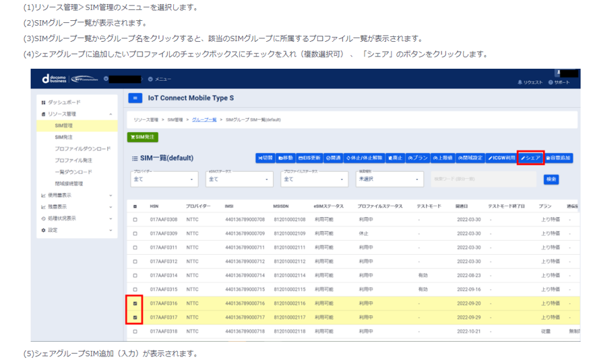Check the row 017AAF0308 checkbox

click(135, 220)
